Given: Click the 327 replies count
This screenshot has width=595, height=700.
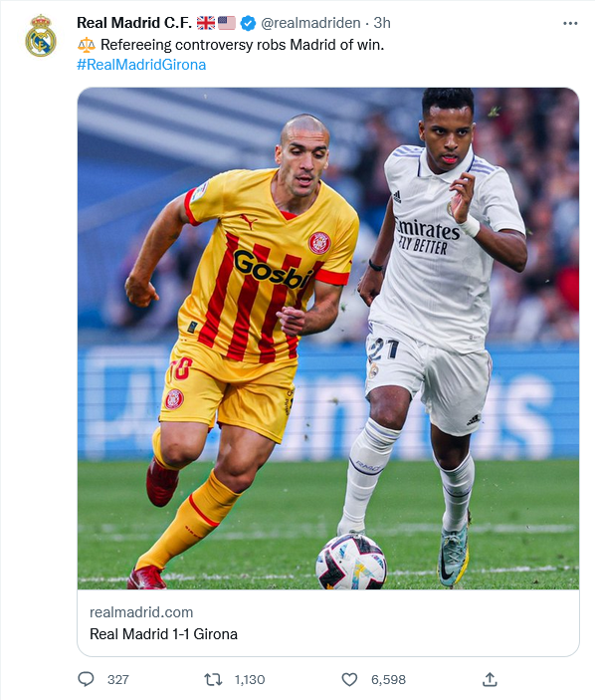Looking at the screenshot, I should click(118, 679).
